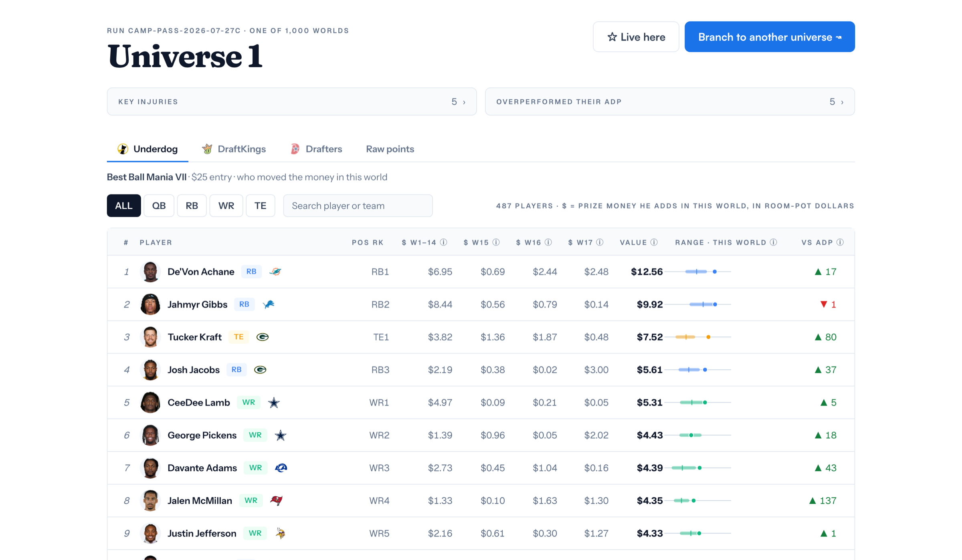
Task: Click the $9.92 value for Jahmyr Gibbs
Action: (650, 304)
